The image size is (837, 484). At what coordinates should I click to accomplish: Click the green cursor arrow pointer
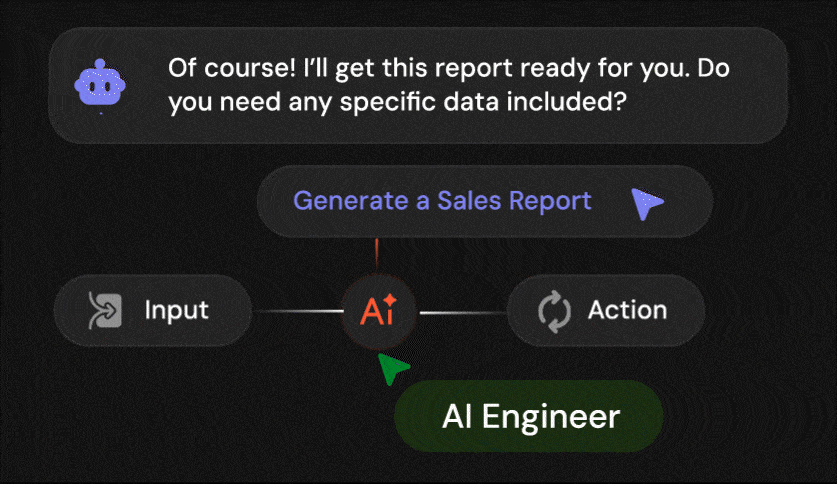pyautogui.click(x=393, y=369)
